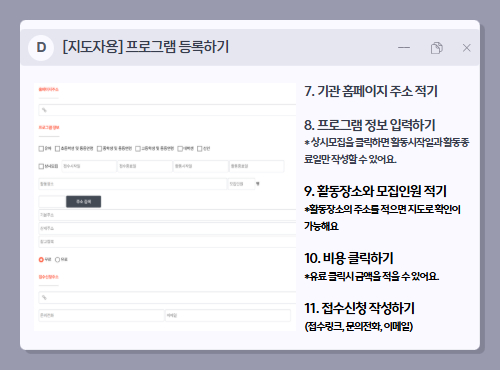This screenshot has width=500, height=370.
Task: Click the 접수시작일 date field
Action: 89,166
